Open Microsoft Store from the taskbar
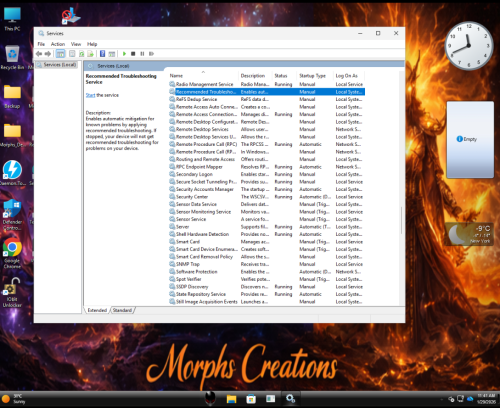 [x=251, y=399]
